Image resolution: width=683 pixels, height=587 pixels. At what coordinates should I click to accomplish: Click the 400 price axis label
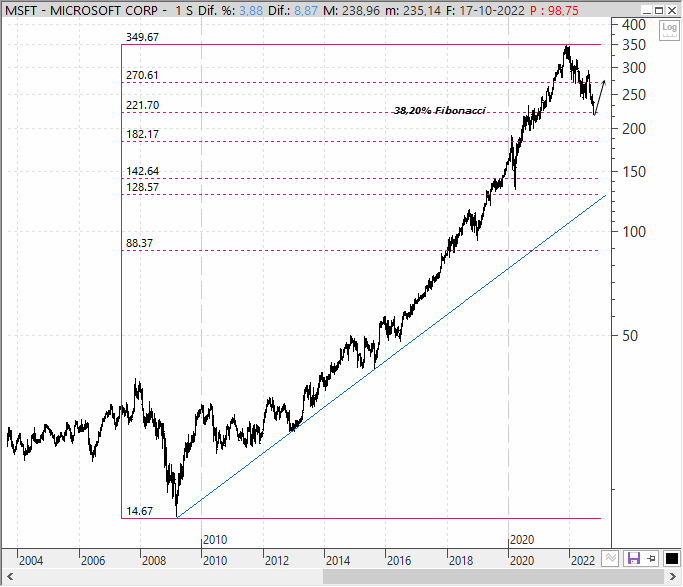[x=634, y=25]
